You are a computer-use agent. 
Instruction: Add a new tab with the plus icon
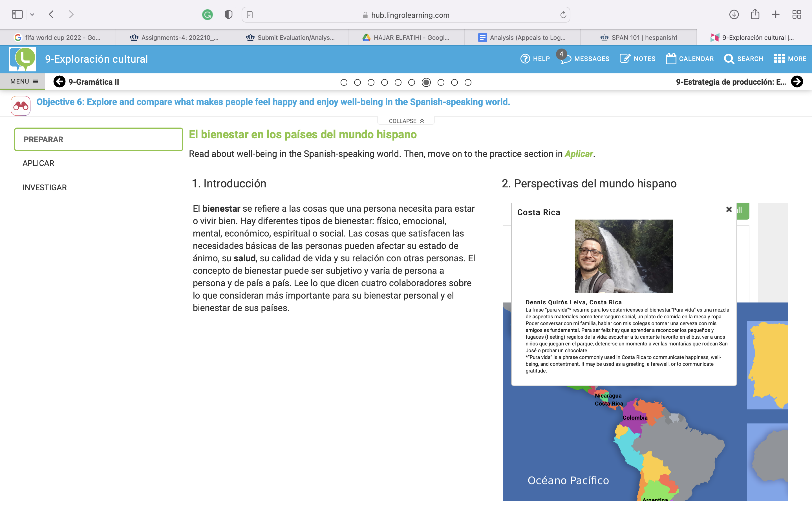click(775, 14)
